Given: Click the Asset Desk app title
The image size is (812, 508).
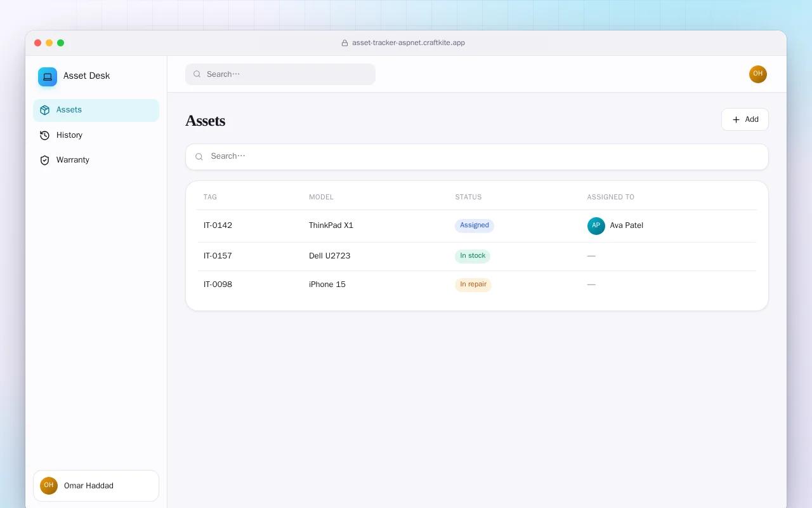Looking at the screenshot, I should [87, 76].
